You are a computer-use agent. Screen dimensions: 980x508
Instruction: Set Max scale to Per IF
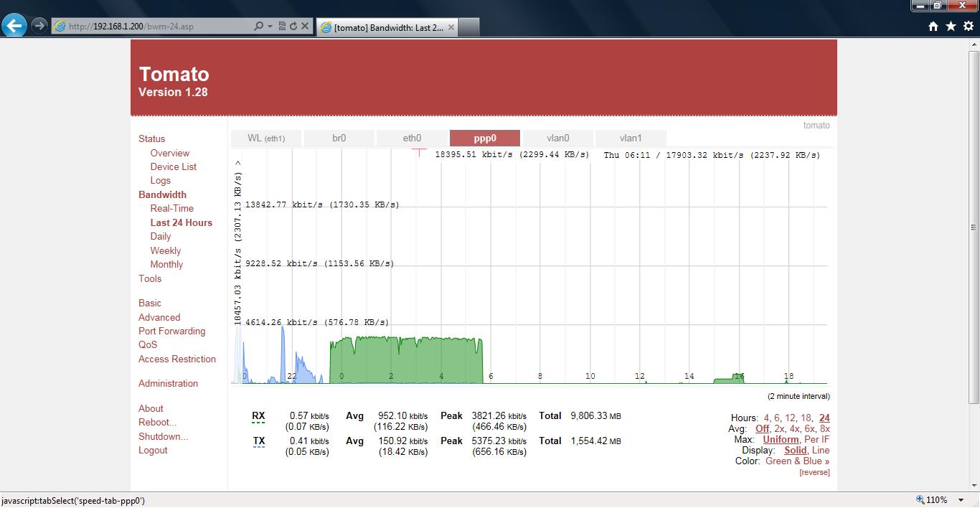(x=817, y=439)
